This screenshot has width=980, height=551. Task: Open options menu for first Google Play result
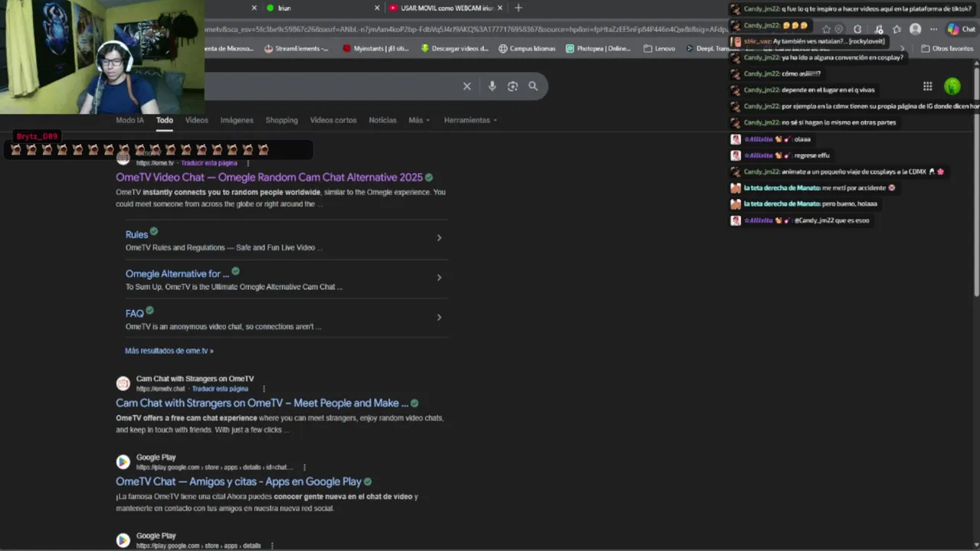tap(304, 467)
